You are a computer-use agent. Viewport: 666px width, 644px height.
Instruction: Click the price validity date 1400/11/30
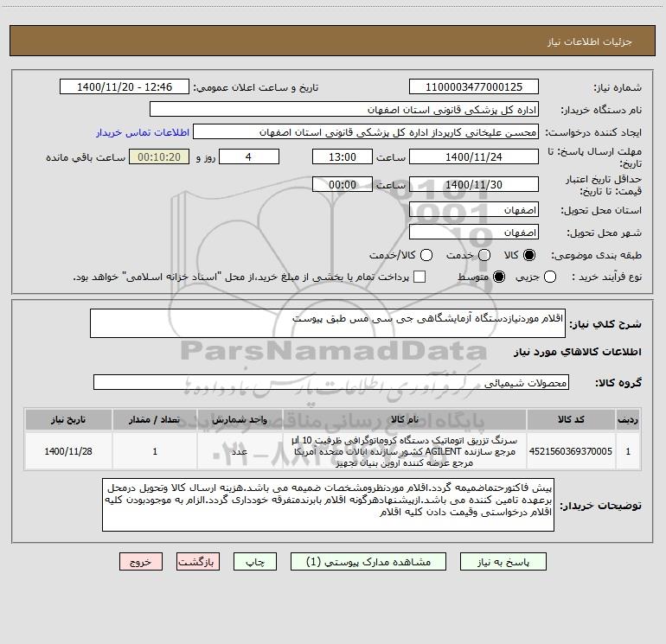(x=474, y=184)
